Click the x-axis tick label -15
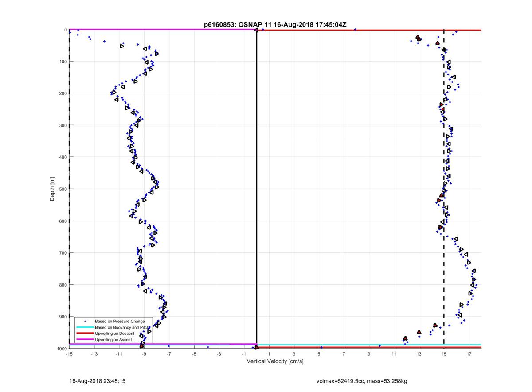The width and height of the screenshot is (532, 392). point(69,354)
